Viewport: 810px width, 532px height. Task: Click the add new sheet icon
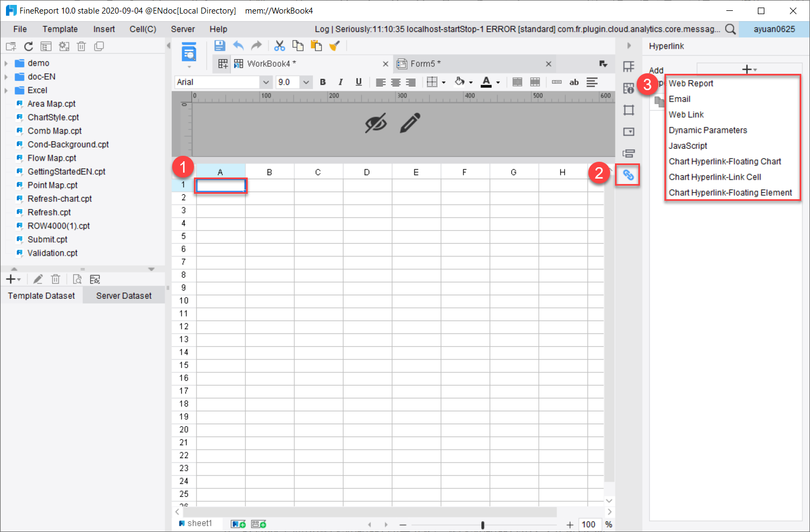[x=238, y=524]
